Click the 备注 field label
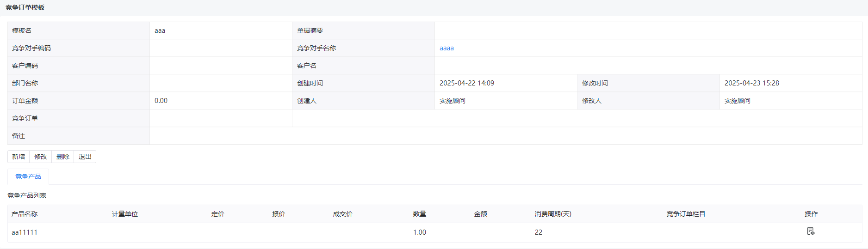This screenshot has height=249, width=868. pos(19,136)
